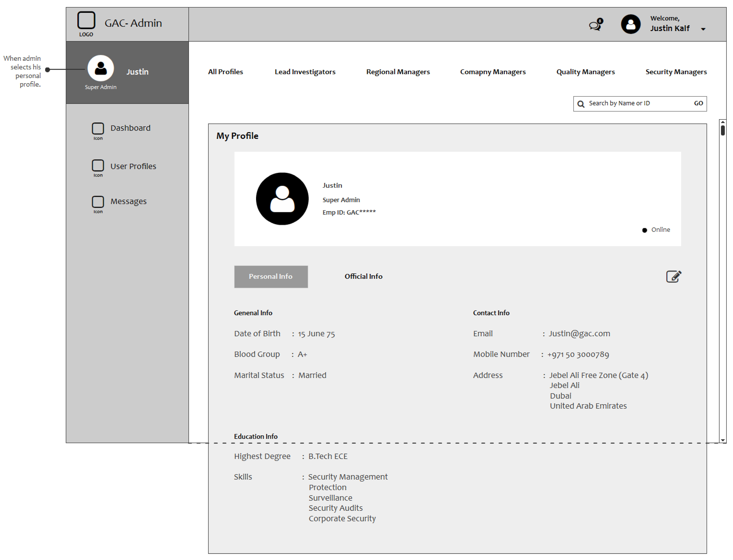Select Justin's sidebar avatar
Screen dimensions: 733x560
pyautogui.click(x=100, y=68)
